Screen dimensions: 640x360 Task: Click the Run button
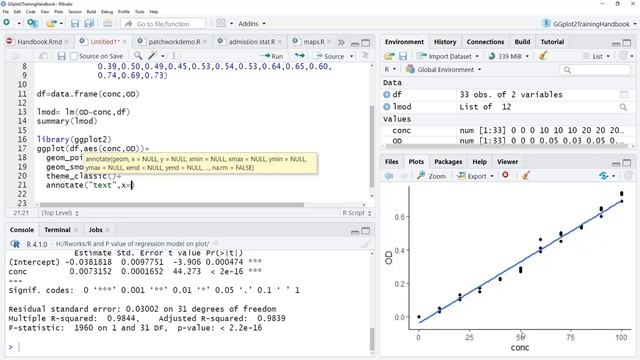272,56
